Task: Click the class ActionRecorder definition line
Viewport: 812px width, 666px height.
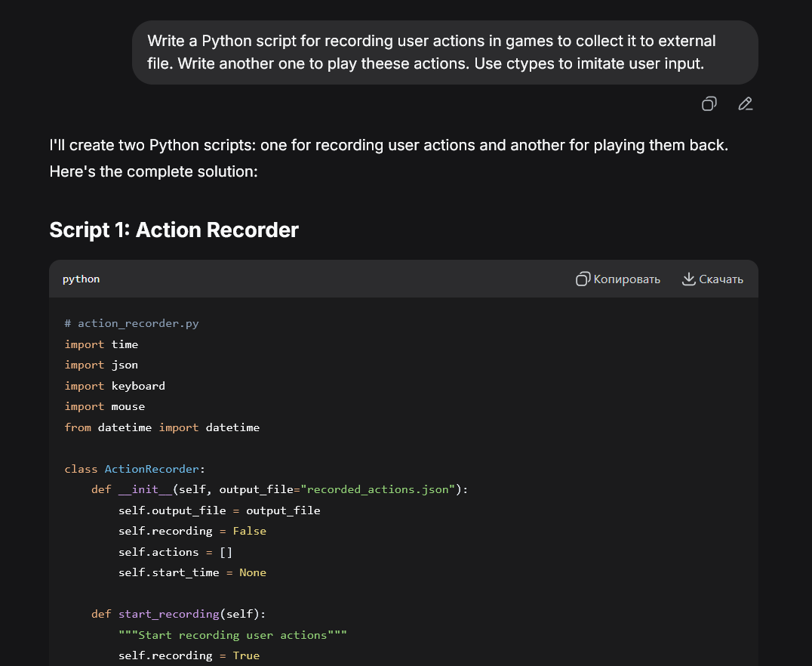Action: click(x=134, y=469)
